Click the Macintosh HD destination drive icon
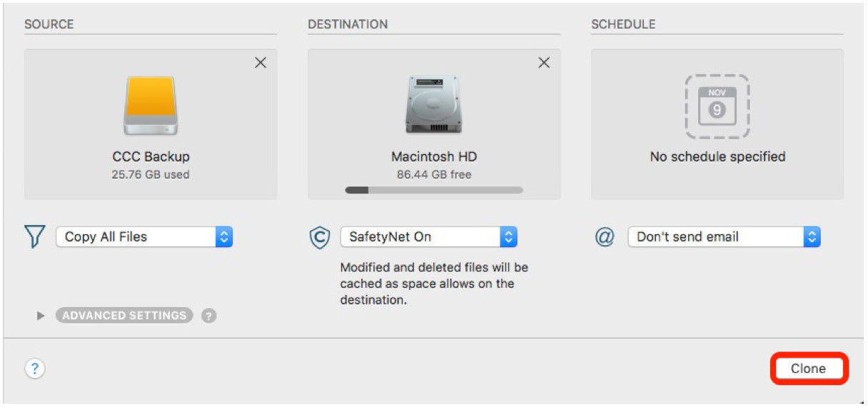This screenshot has width=868, height=408. tap(434, 106)
